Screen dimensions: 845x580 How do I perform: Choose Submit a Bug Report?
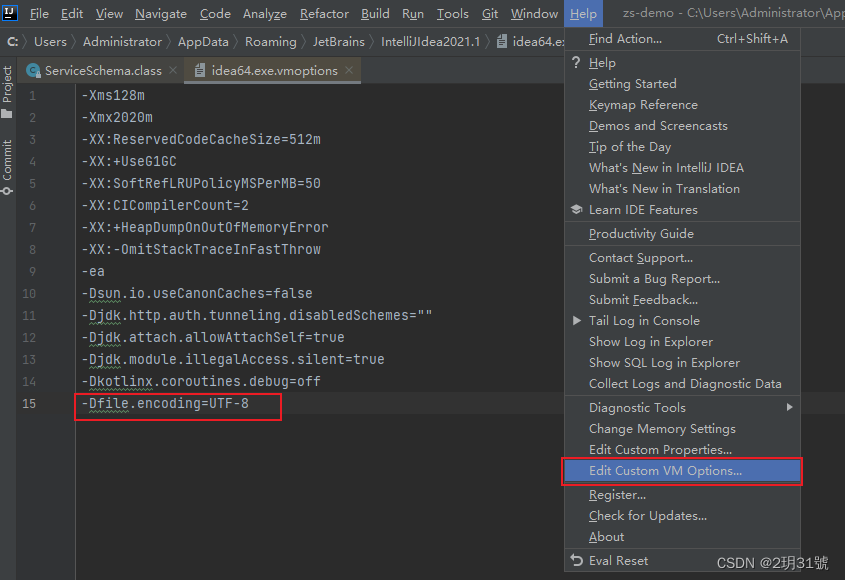682,279
